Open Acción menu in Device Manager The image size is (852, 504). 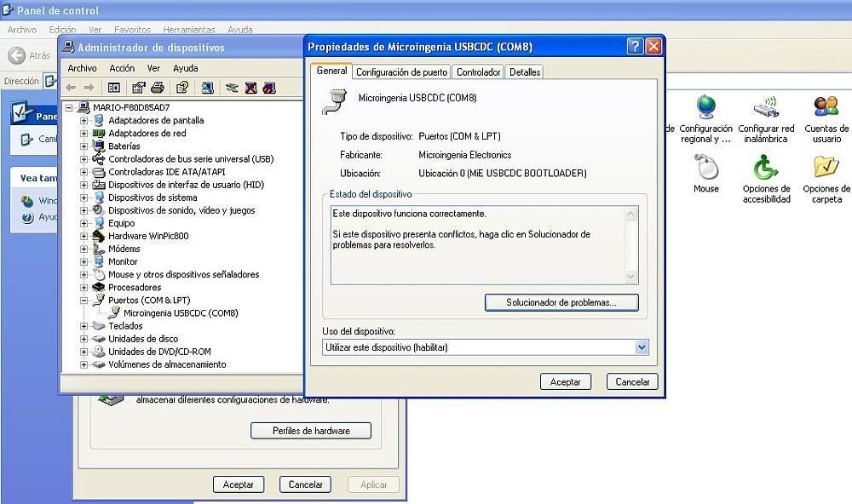tap(122, 68)
